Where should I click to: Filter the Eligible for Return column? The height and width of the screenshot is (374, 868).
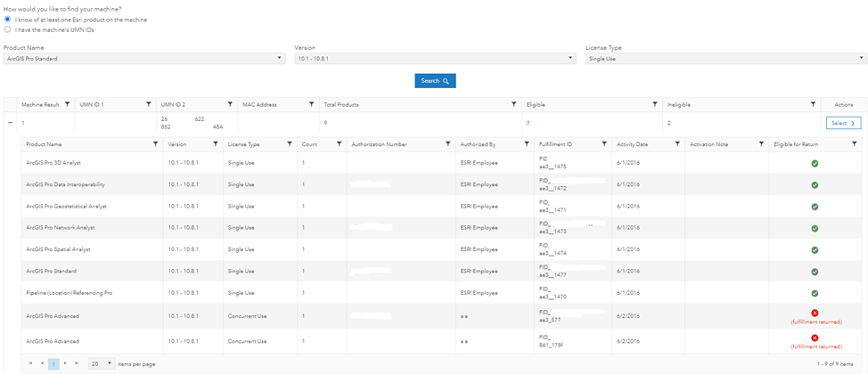[854, 144]
